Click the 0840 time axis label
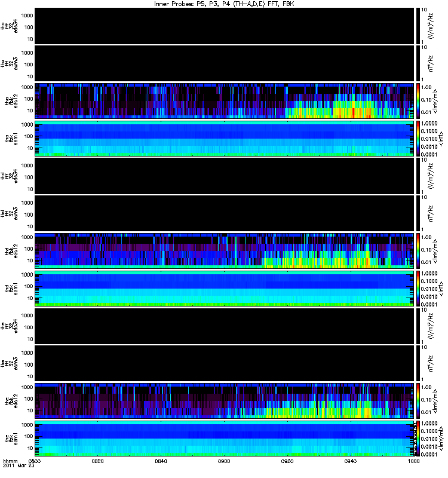 pyautogui.click(x=161, y=461)
